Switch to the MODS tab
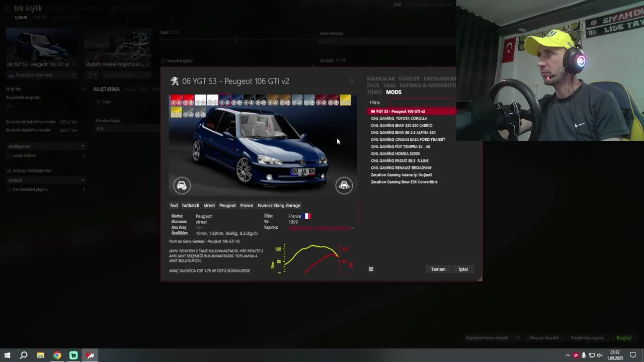 click(x=393, y=92)
